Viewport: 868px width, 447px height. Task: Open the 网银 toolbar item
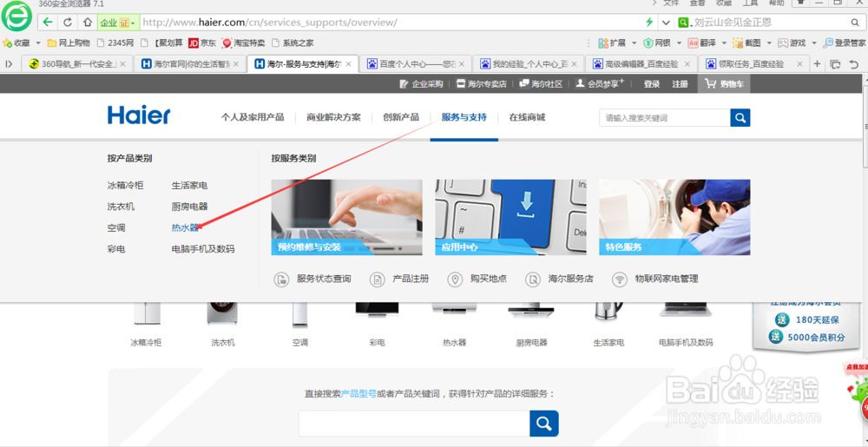click(657, 43)
